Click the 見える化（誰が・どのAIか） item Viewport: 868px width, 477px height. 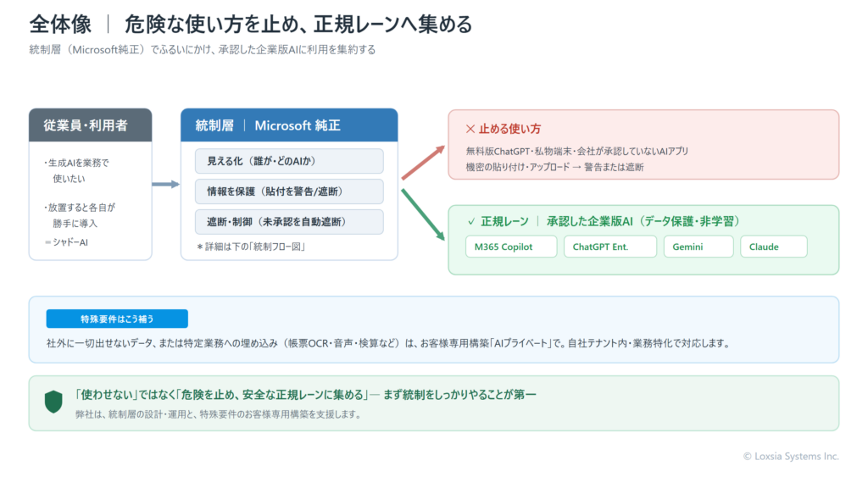click(289, 161)
